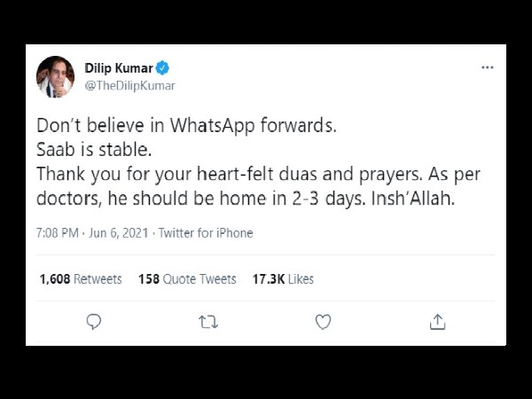The width and height of the screenshot is (532, 399).
Task: View the 1,608 Retweets list
Action: (81, 279)
